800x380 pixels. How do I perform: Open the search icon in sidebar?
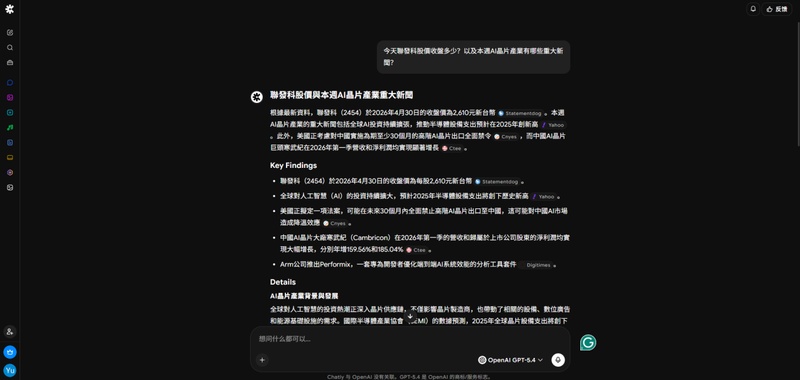coord(10,47)
